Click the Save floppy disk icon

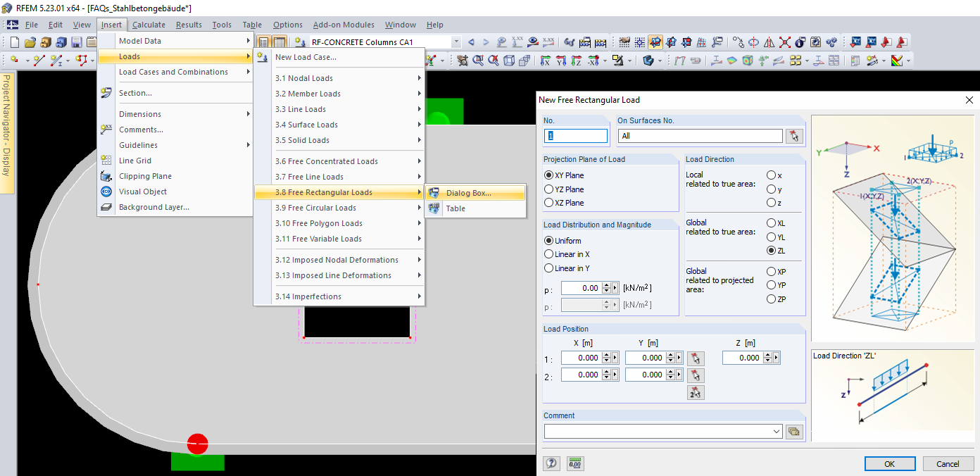[x=77, y=42]
